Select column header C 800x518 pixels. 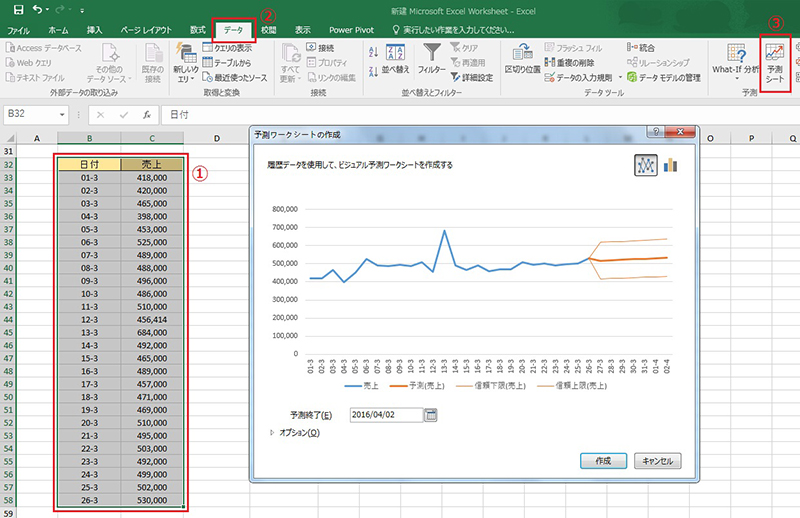[152, 138]
